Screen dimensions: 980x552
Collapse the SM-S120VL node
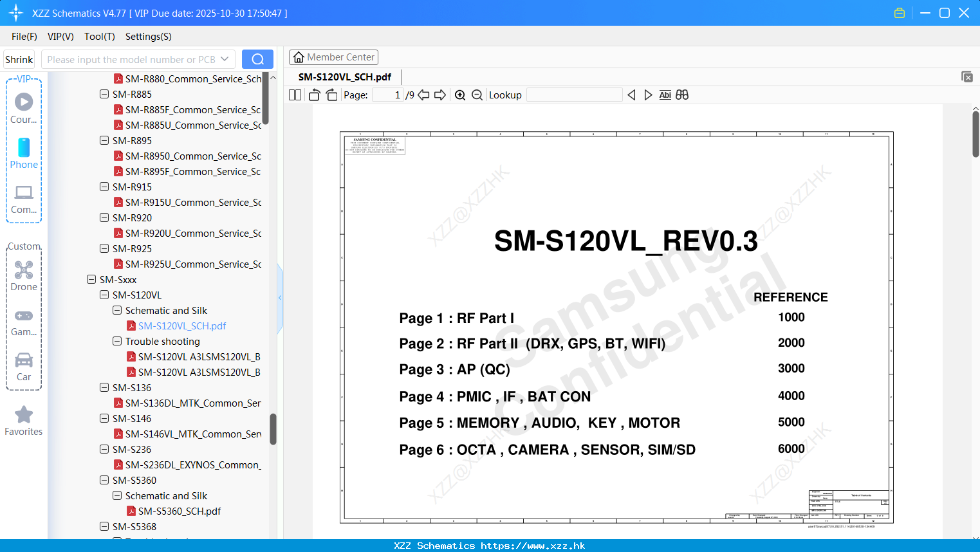click(104, 295)
